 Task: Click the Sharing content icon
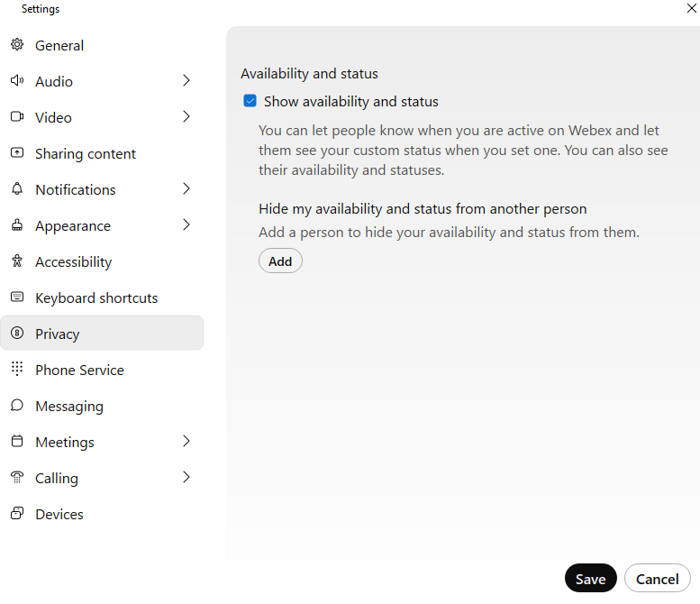tap(16, 153)
